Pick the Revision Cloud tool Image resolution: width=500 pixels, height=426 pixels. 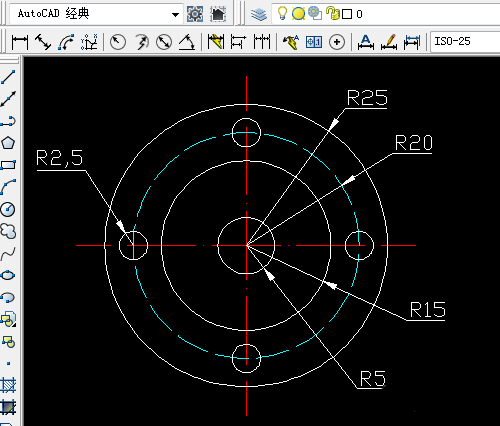(8, 231)
